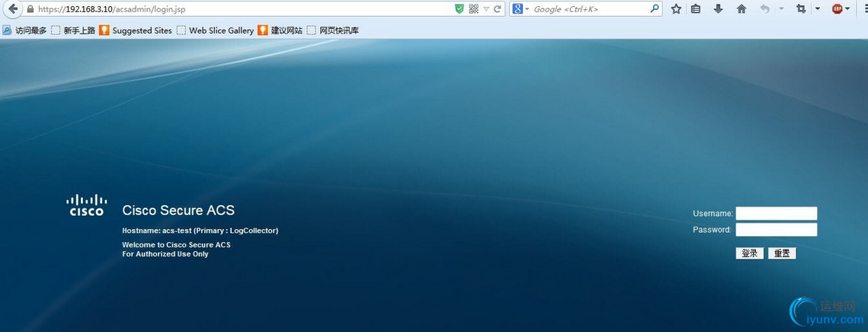Open the Suggested Sites bookmark
868x332 pixels.
click(136, 31)
